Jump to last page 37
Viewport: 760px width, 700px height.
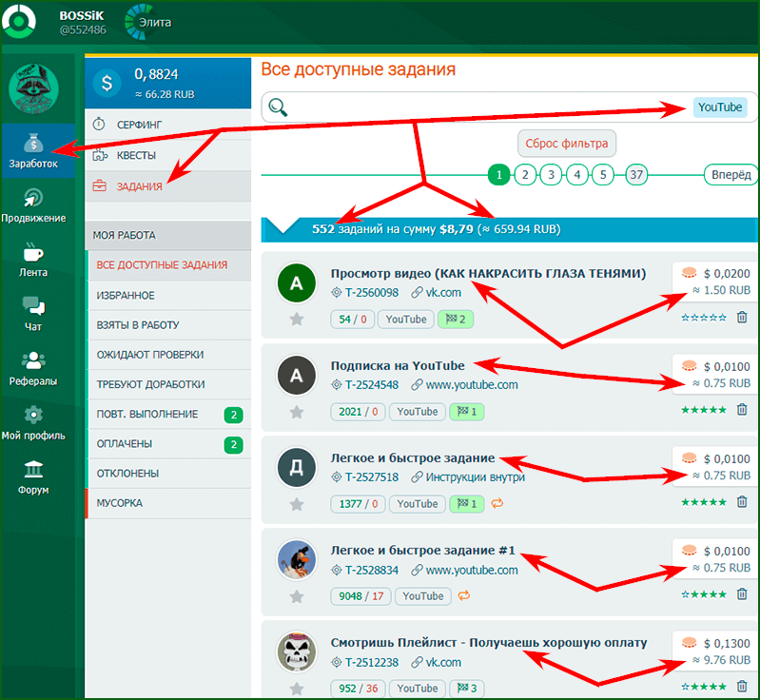pyautogui.click(x=636, y=174)
